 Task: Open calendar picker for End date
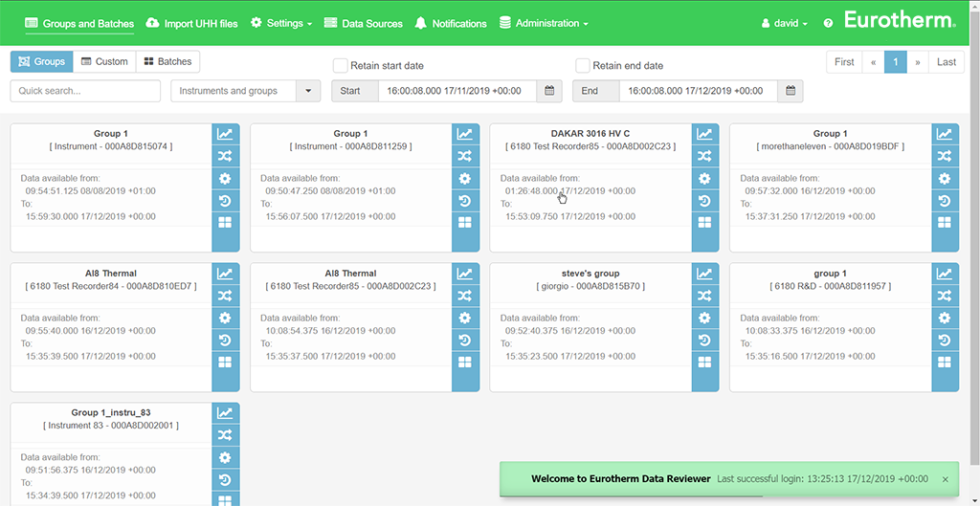[791, 91]
